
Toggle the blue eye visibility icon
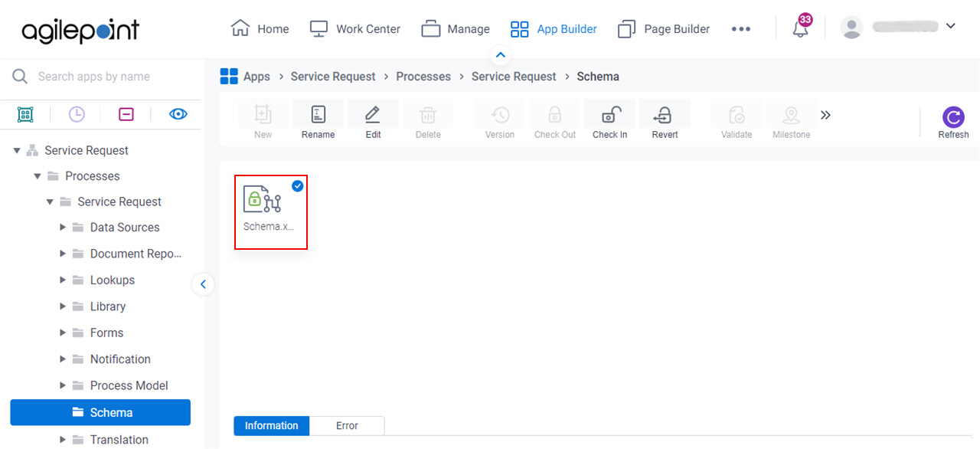178,114
